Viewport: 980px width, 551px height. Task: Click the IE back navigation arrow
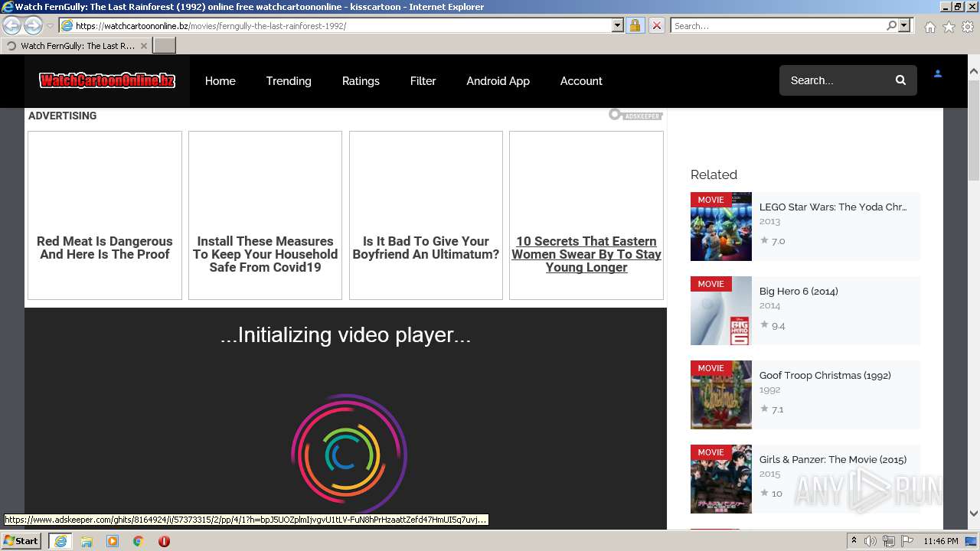tap(12, 25)
